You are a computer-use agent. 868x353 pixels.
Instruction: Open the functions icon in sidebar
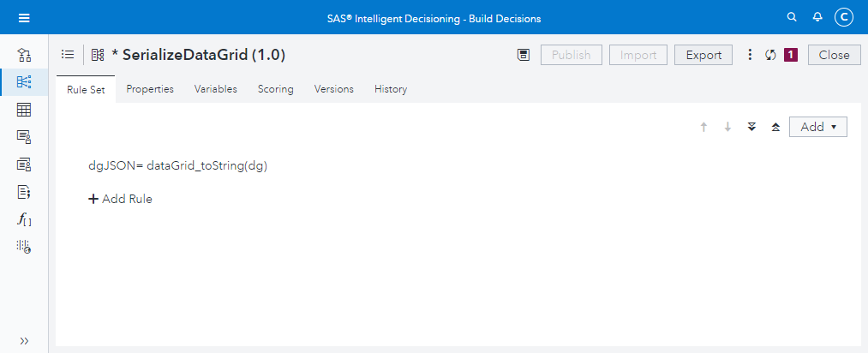24,220
